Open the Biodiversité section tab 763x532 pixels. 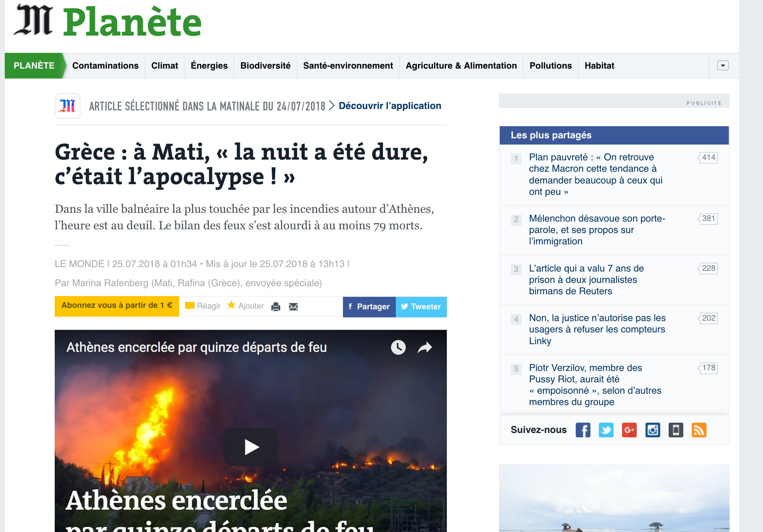click(x=265, y=66)
